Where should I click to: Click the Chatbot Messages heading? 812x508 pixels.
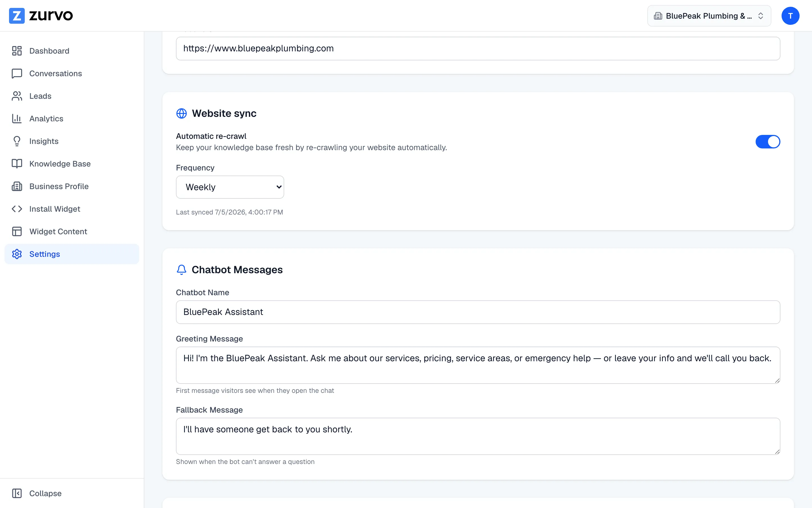click(237, 270)
